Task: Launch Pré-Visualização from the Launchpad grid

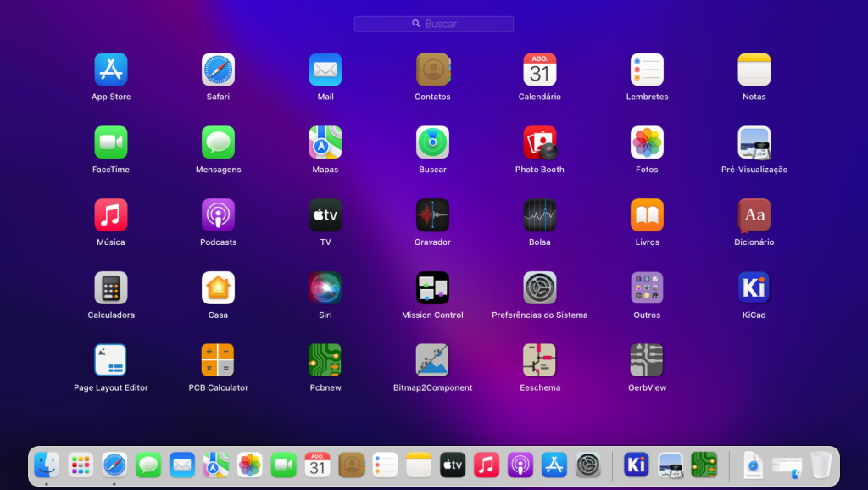Action: [754, 142]
